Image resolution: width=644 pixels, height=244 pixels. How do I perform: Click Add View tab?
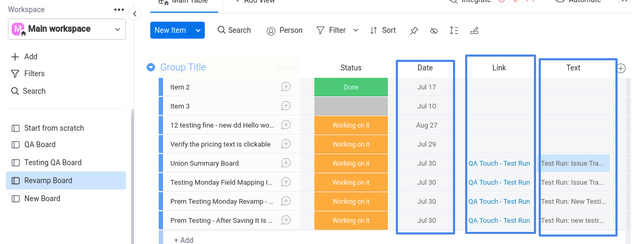pyautogui.click(x=255, y=2)
